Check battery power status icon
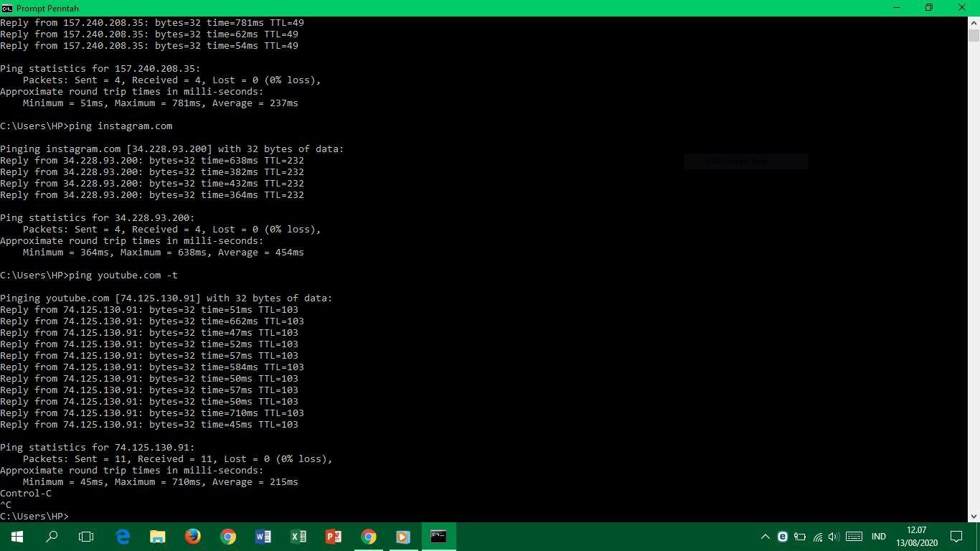The height and width of the screenshot is (551, 980). tap(800, 537)
